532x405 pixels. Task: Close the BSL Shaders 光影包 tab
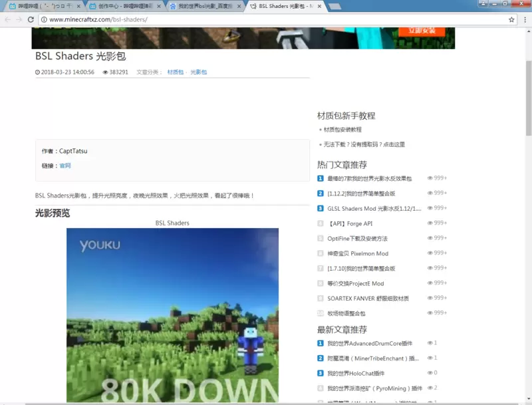click(x=319, y=6)
